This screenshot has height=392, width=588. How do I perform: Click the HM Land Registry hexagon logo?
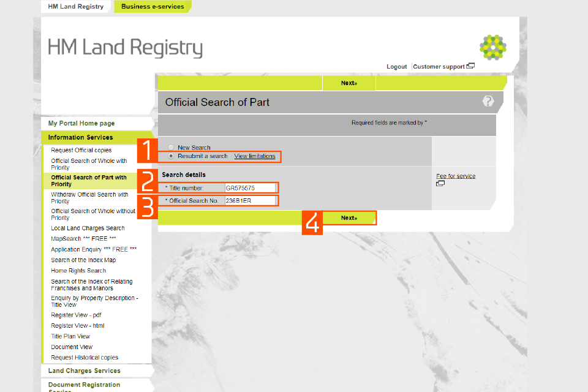coord(492,47)
